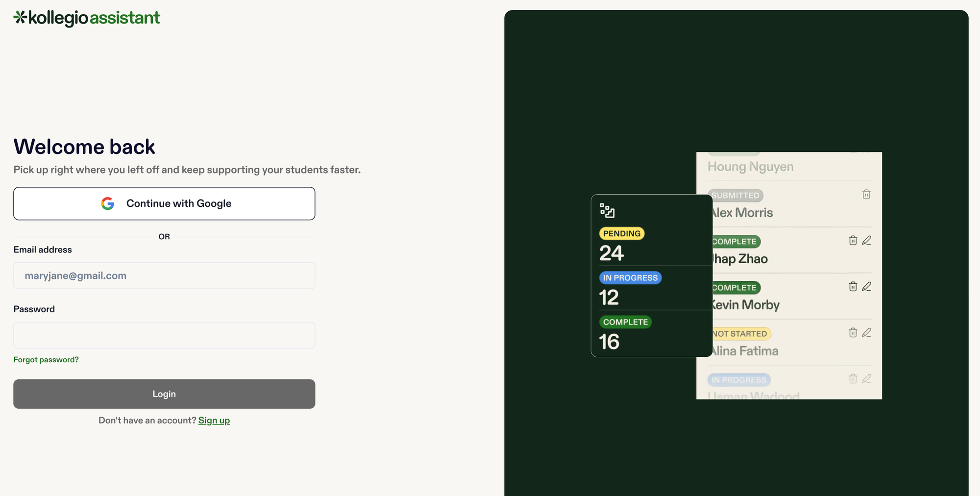The image size is (980, 496).
Task: Click the SUBMITTED badge above Alex Morris
Action: [x=735, y=195]
